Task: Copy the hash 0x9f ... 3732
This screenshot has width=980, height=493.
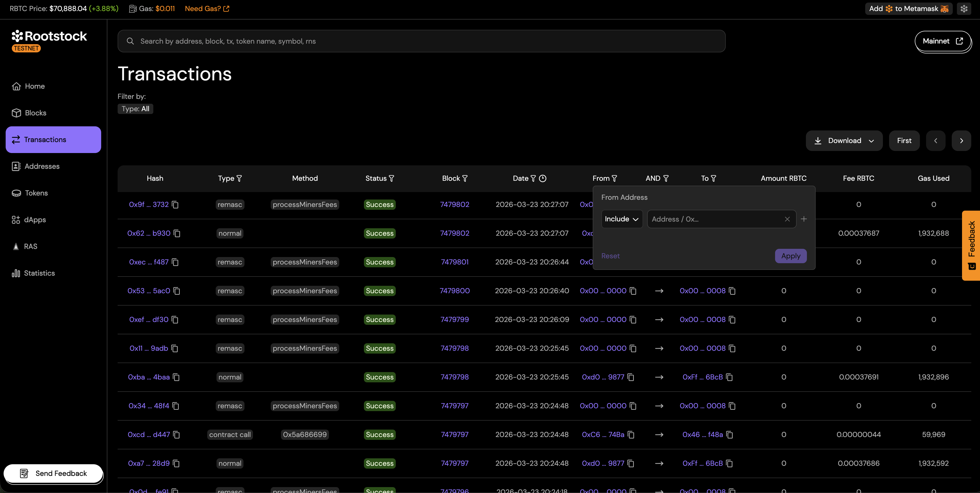Action: point(175,205)
